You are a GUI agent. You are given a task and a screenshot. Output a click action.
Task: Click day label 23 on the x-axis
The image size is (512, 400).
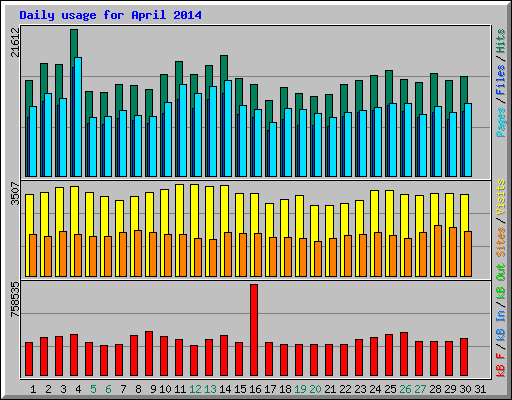(x=360, y=389)
